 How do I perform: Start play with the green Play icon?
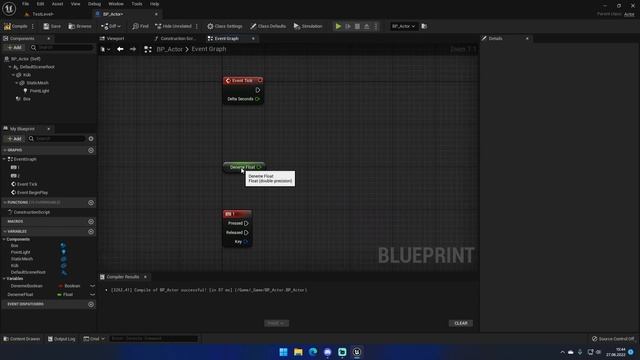(338, 26)
